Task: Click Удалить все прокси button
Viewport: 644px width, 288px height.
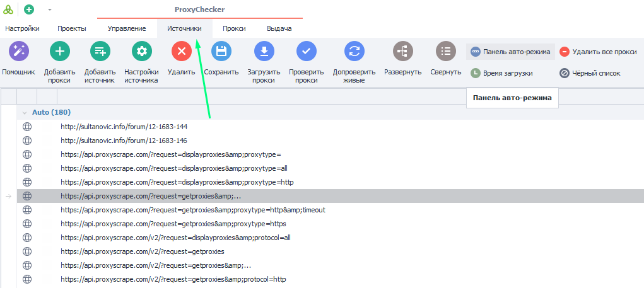Action: pos(599,52)
